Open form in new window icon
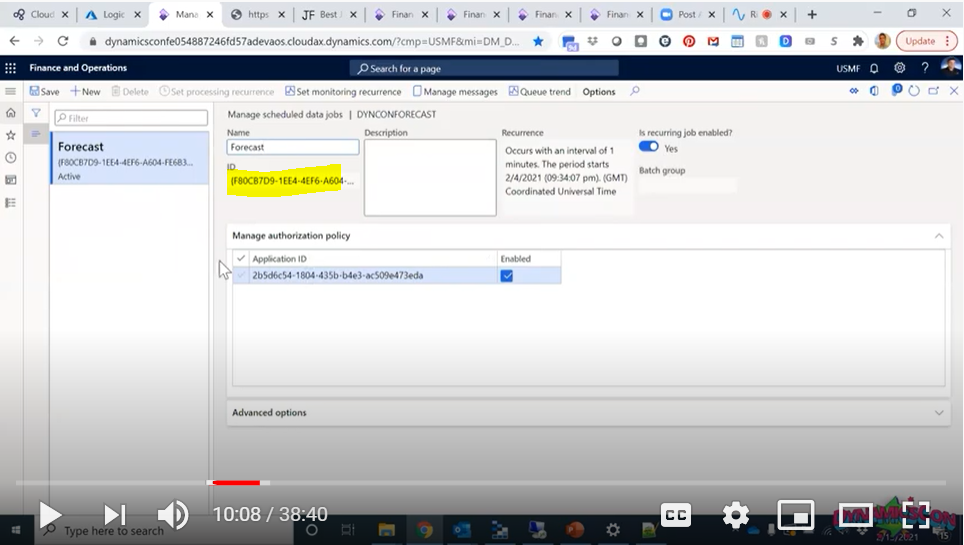The height and width of the screenshot is (545, 964). (934, 91)
